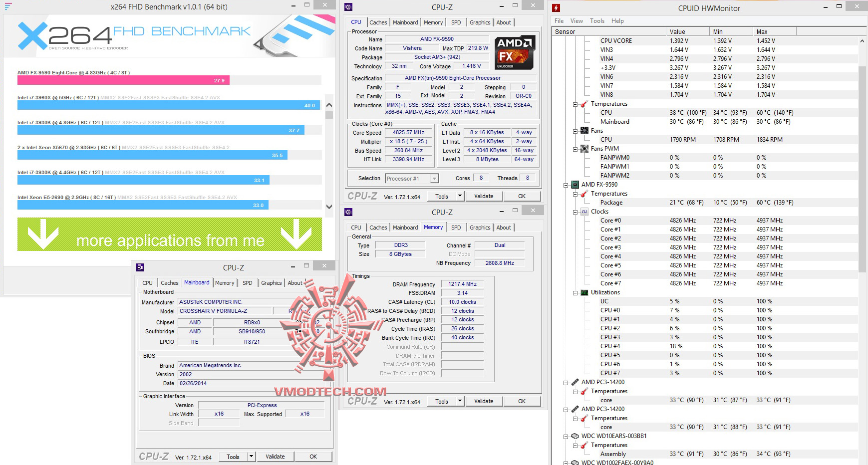Click the 'more applications from me' banner
This screenshot has height=465, width=868.
click(x=170, y=234)
